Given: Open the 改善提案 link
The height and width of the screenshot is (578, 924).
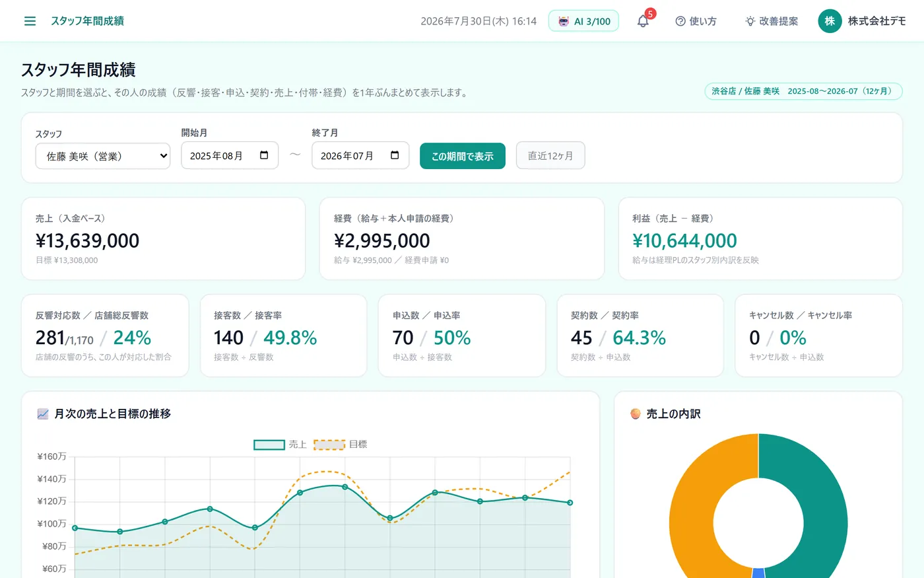Looking at the screenshot, I should click(772, 21).
